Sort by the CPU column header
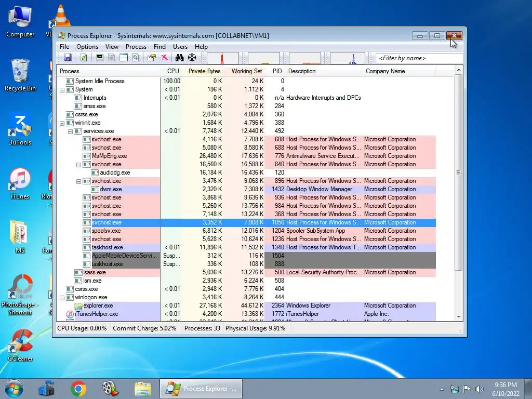 pyautogui.click(x=170, y=71)
